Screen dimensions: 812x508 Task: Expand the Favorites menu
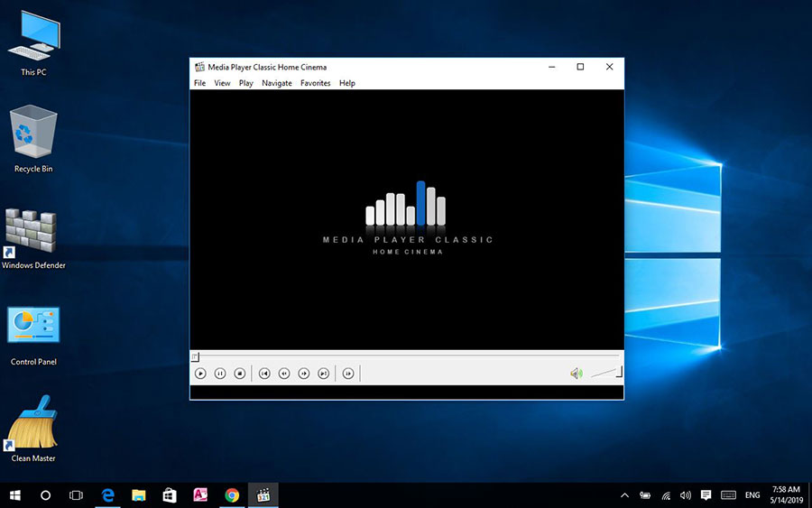tap(316, 83)
